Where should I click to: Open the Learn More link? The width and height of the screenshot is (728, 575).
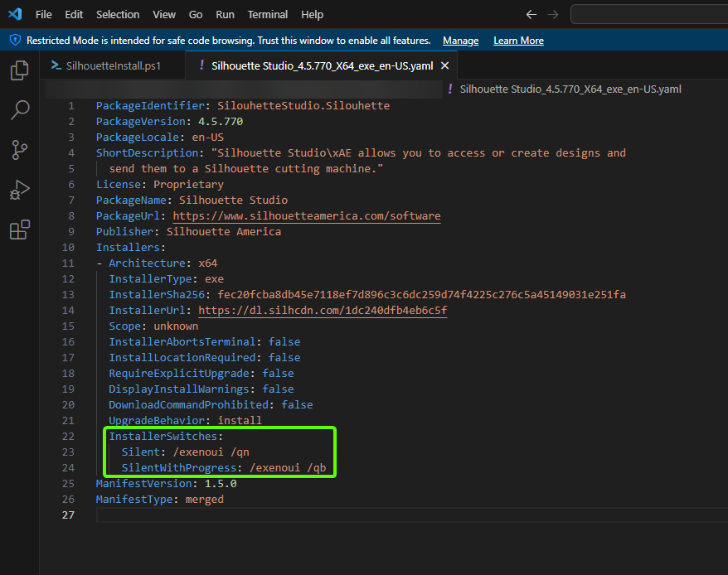pyautogui.click(x=518, y=40)
